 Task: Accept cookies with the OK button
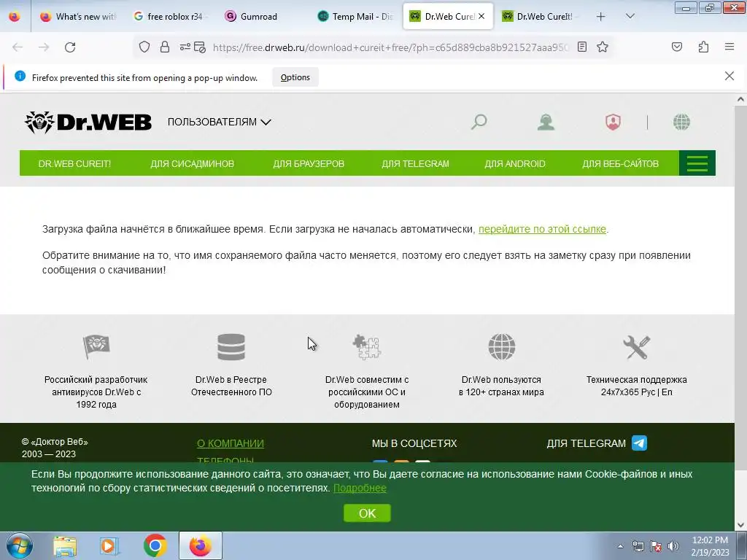pos(367,513)
